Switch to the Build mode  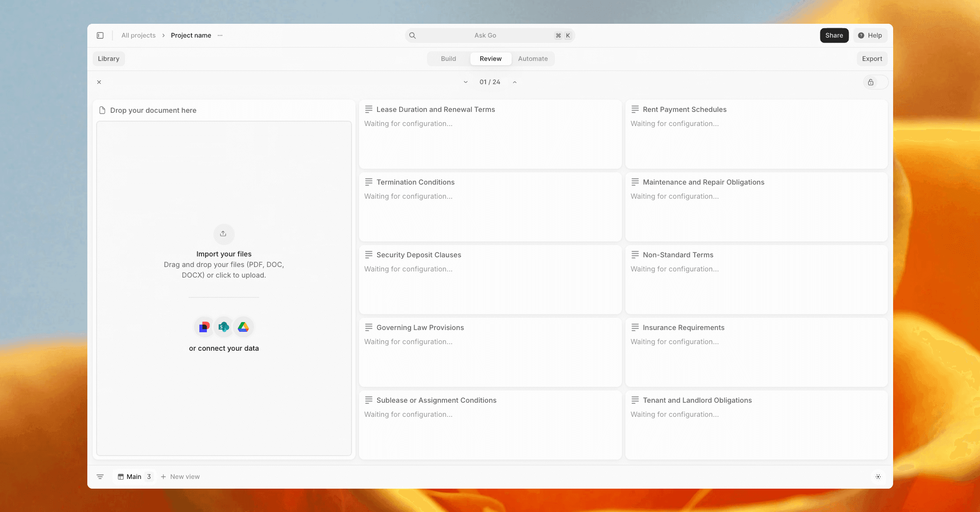coord(448,59)
